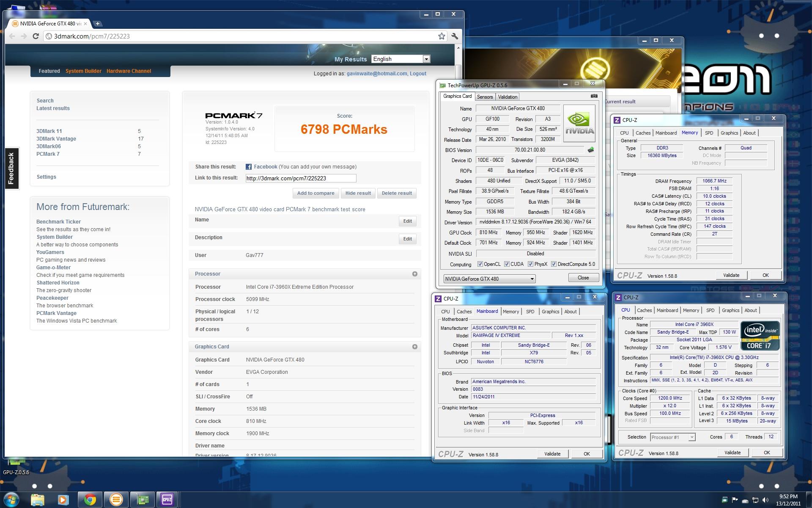Viewport: 812px width, 508px height.
Task: Open SPD tab in memory CPU-Z window
Action: 709,133
